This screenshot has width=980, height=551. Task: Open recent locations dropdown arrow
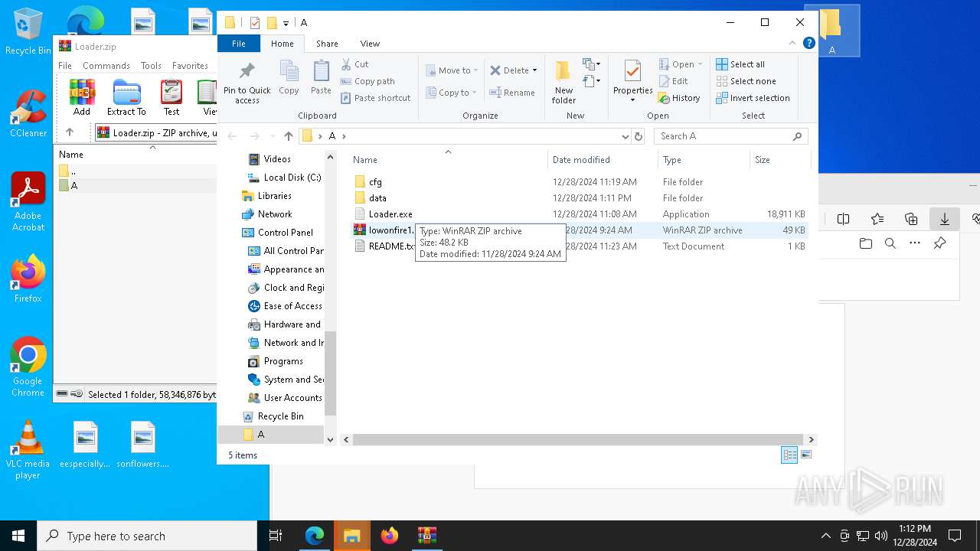pyautogui.click(x=272, y=136)
